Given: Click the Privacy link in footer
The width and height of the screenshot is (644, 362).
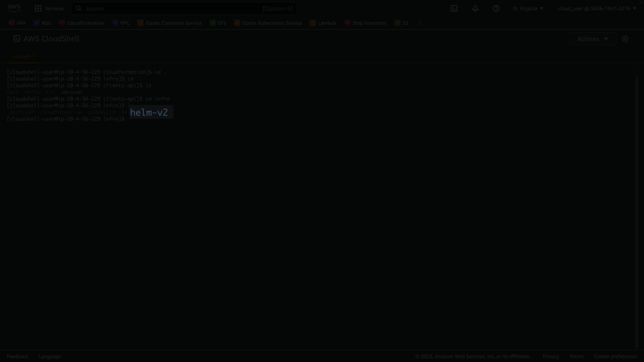Looking at the screenshot, I should click(x=550, y=356).
